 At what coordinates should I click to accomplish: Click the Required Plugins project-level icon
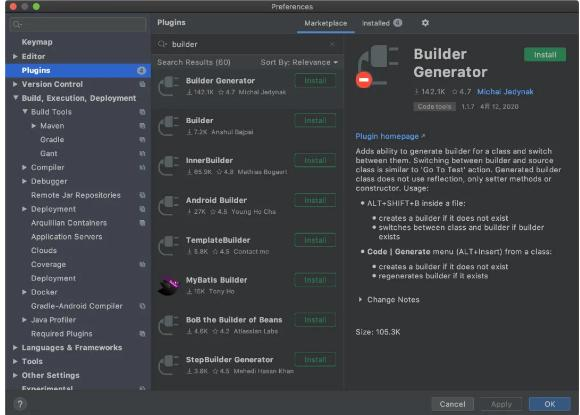click(x=142, y=334)
